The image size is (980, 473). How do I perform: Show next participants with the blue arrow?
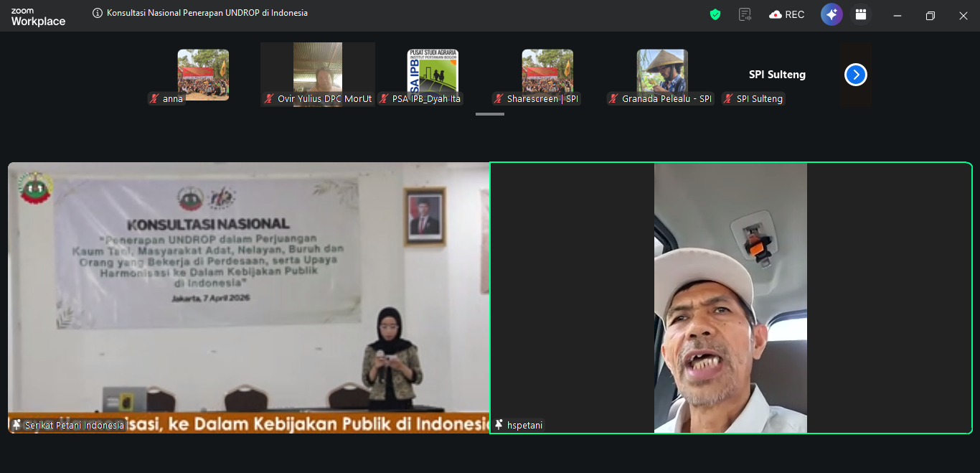tap(855, 75)
